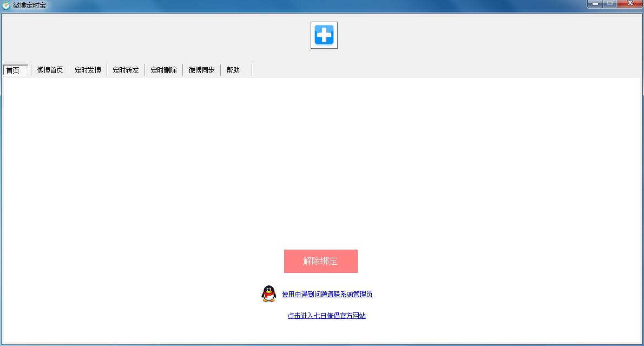Open the QQ管理员 contact link
This screenshot has height=346, width=644.
(x=327, y=294)
